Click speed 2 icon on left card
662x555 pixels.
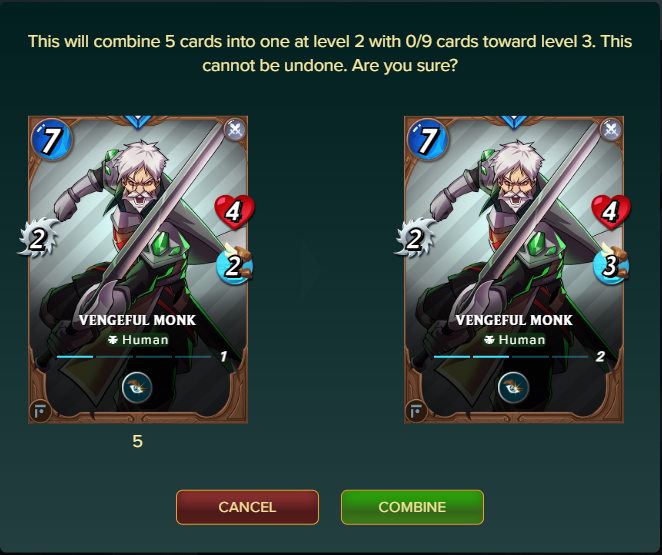point(234,265)
